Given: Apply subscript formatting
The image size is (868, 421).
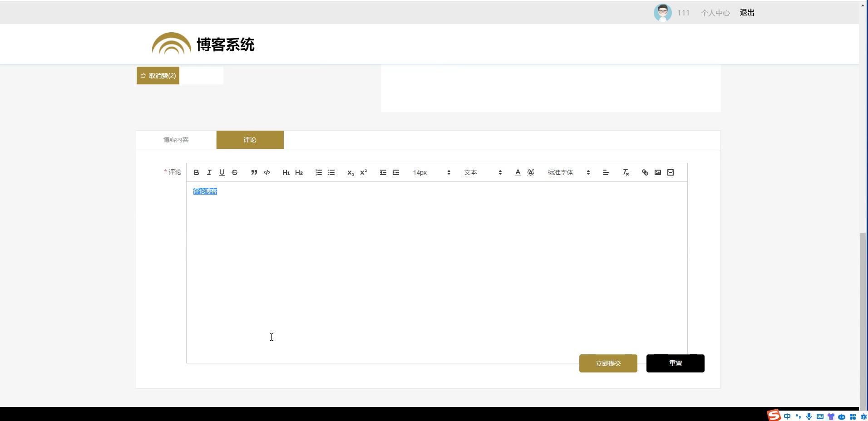Looking at the screenshot, I should [350, 172].
